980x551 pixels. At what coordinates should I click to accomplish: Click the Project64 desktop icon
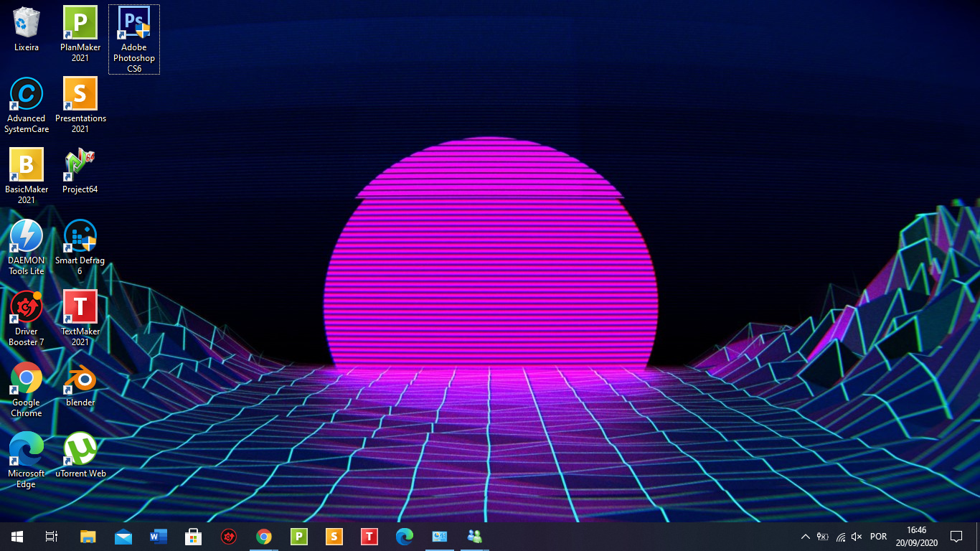pyautogui.click(x=80, y=166)
